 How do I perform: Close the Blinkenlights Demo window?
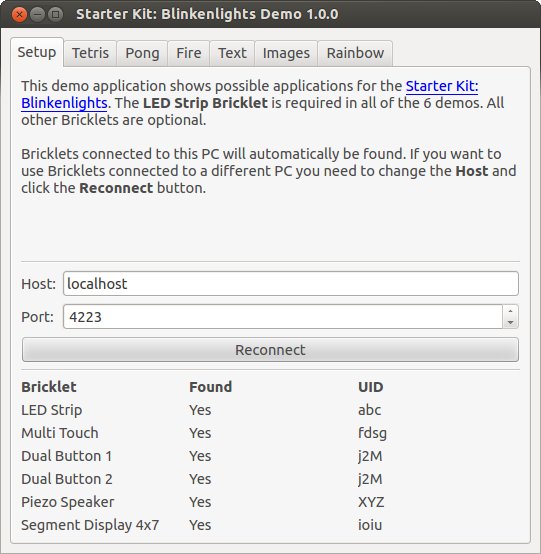coord(19,14)
